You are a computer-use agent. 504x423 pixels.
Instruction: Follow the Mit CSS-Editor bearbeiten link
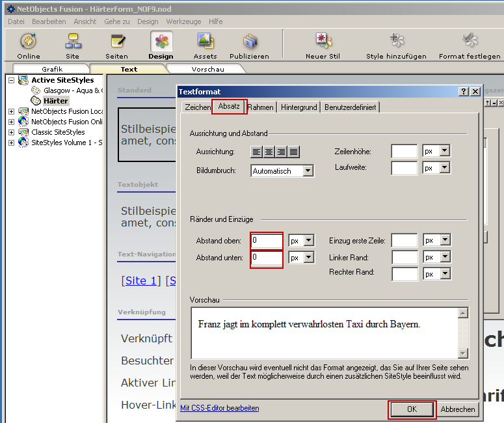coord(220,408)
